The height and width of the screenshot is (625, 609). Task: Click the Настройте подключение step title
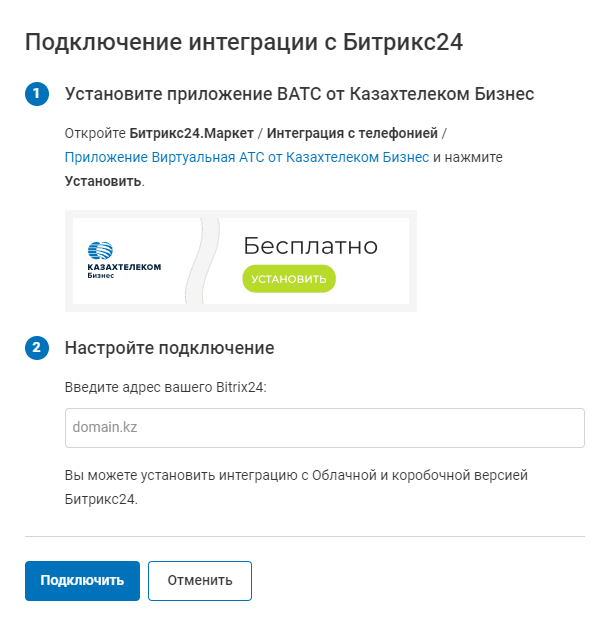[x=169, y=348]
